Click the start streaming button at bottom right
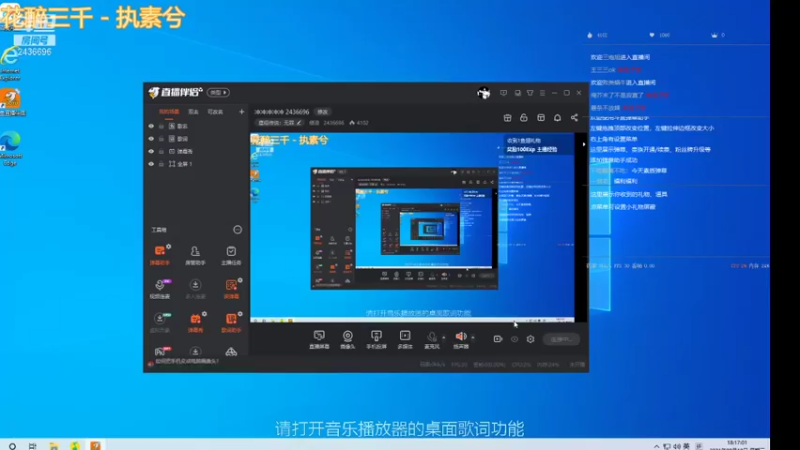The image size is (800, 450). [561, 339]
